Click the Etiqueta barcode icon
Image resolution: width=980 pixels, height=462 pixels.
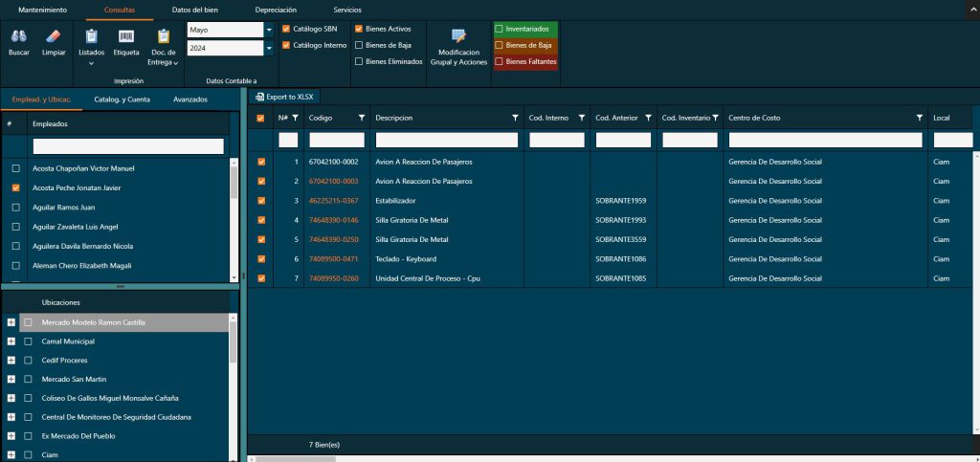126,37
